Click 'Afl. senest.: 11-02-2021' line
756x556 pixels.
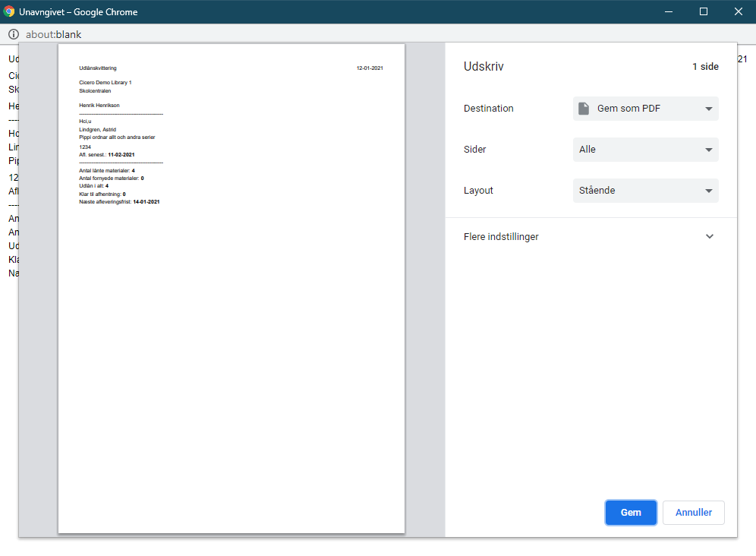coord(106,155)
